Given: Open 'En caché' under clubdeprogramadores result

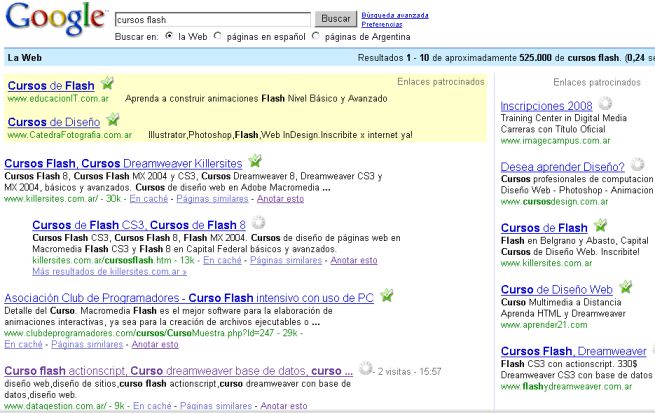Looking at the screenshot, I should 23,345.
